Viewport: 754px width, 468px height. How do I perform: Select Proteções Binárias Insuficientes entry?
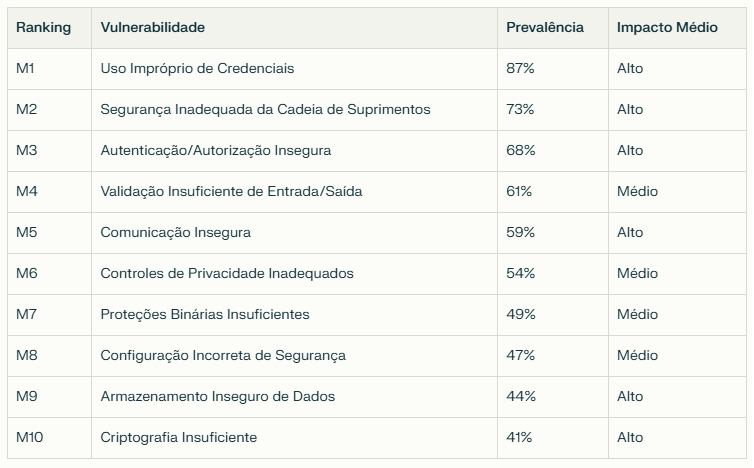click(x=205, y=314)
